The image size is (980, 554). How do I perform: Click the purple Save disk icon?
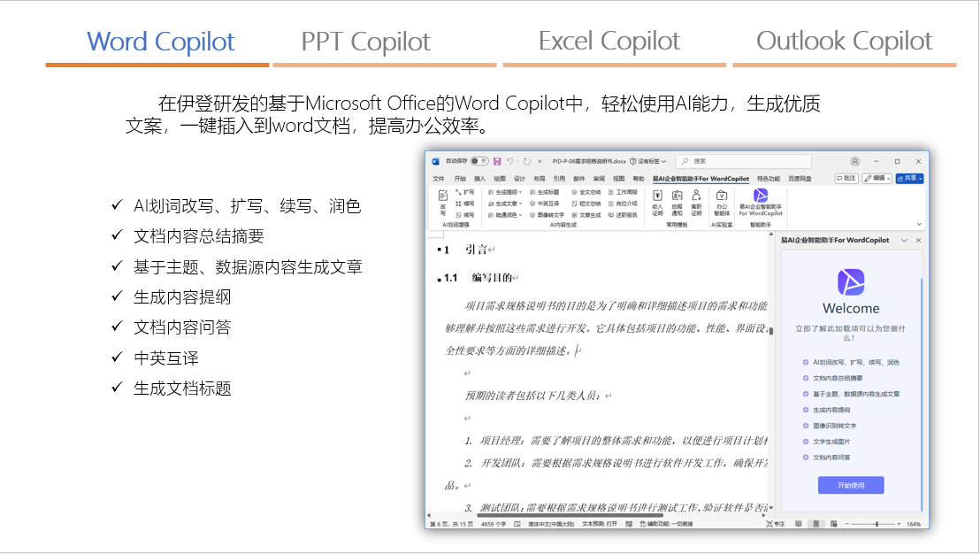point(497,161)
